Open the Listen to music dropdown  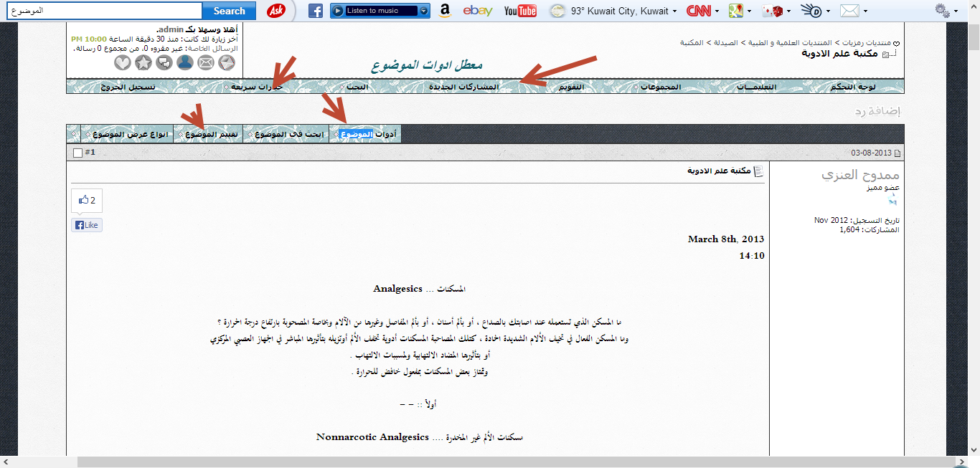tap(425, 11)
